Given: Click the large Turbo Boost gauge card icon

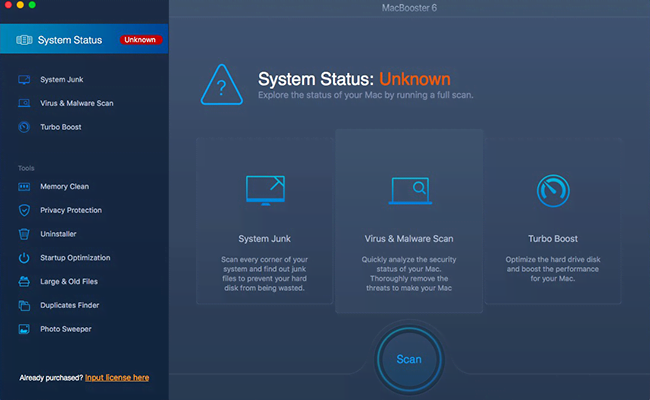Looking at the screenshot, I should [553, 191].
